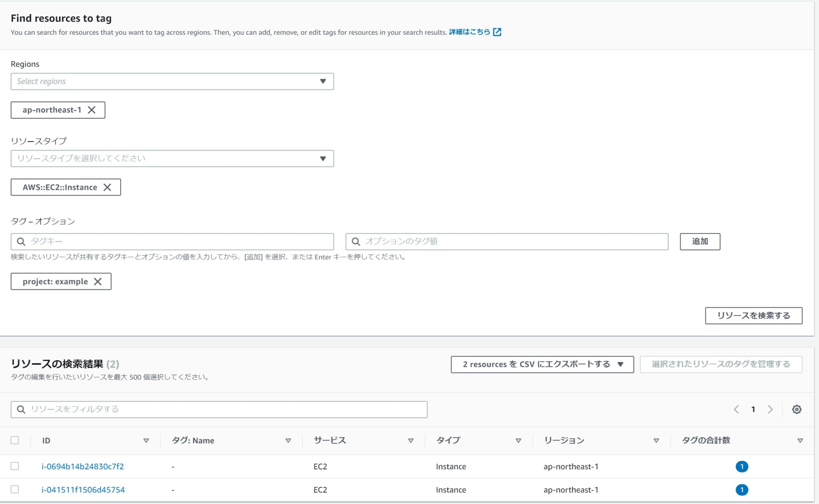Click the リソースを検索する button
The image size is (819, 504).
coord(753,316)
